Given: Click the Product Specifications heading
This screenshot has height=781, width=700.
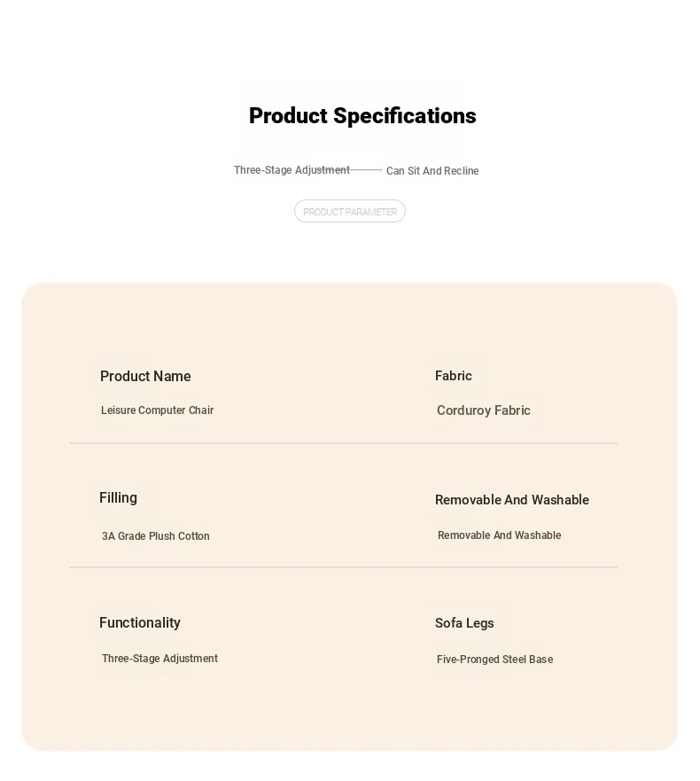Looking at the screenshot, I should coord(362,115).
